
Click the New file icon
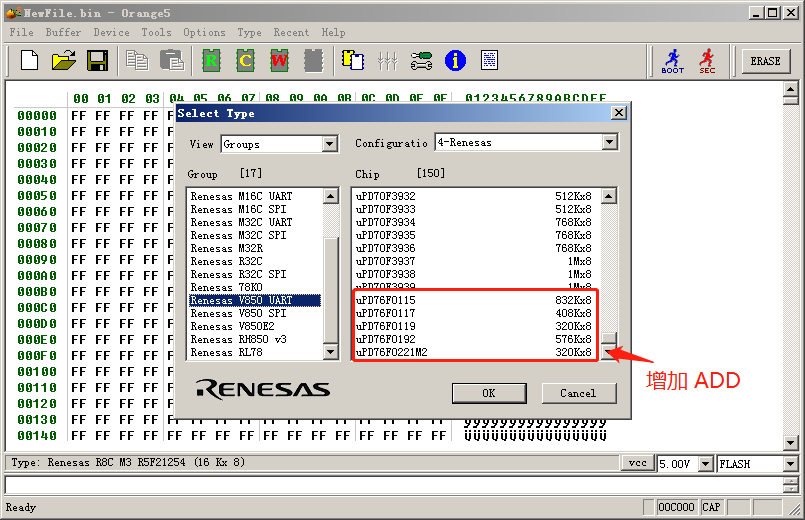29,61
